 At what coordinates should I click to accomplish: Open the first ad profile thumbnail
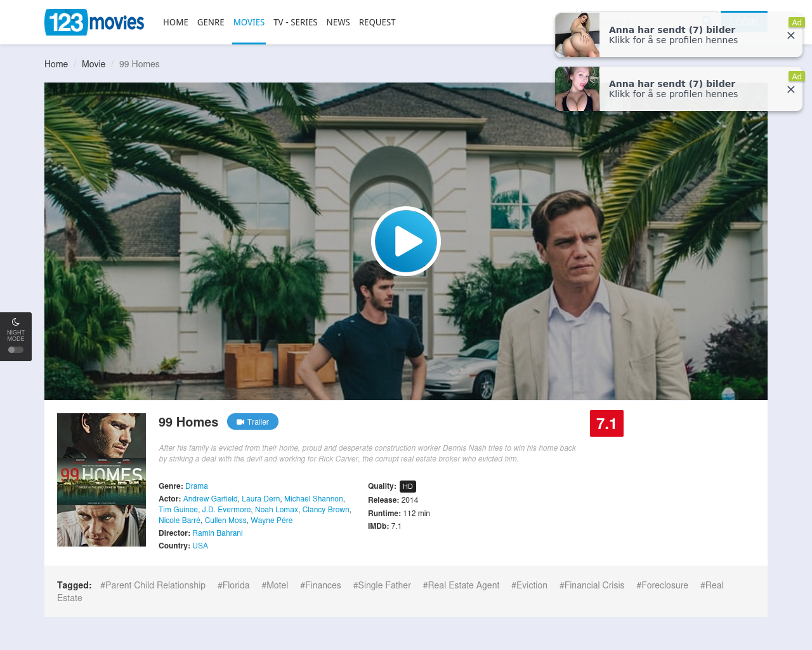tap(577, 35)
